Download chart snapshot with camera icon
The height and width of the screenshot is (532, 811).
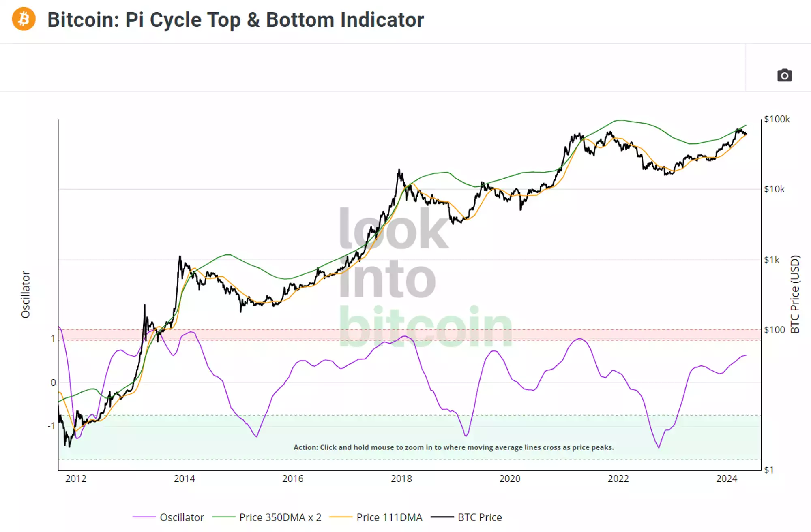(x=784, y=75)
